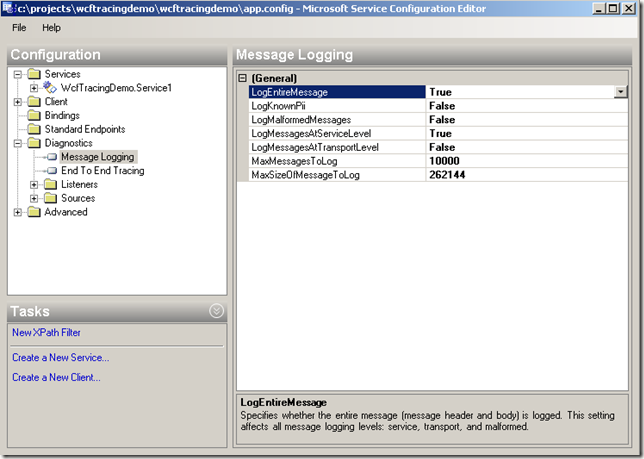Click the Sources folder icon

tap(51, 198)
